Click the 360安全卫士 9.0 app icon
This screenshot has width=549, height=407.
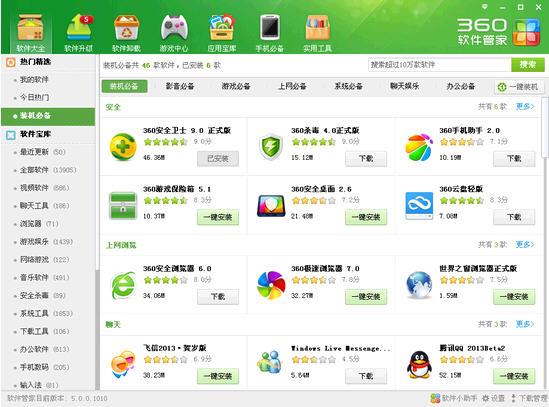click(x=123, y=147)
